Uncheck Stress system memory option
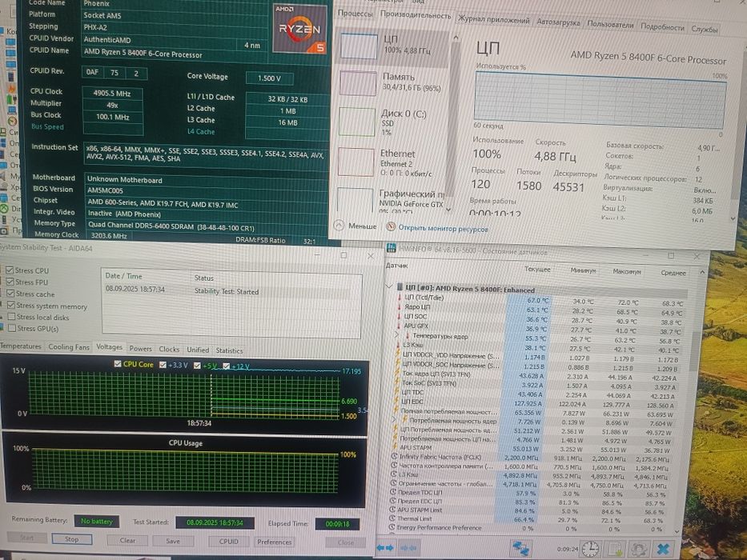 11,305
